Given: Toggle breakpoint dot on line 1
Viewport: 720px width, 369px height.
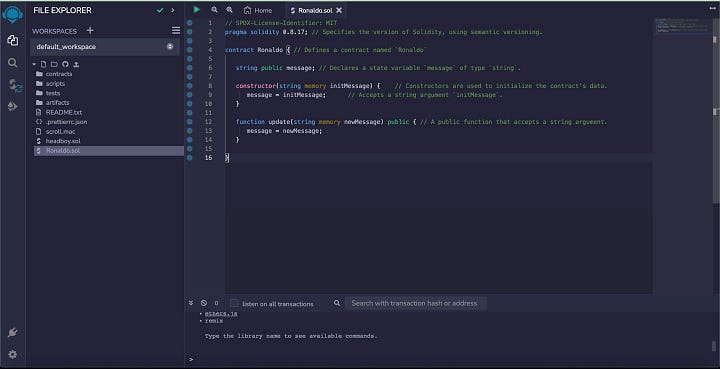Looking at the screenshot, I should coord(189,23).
